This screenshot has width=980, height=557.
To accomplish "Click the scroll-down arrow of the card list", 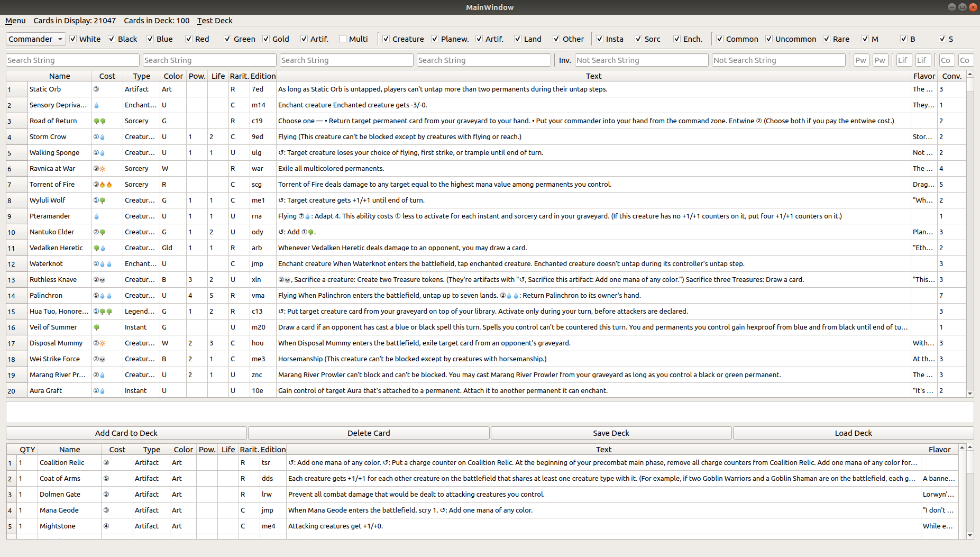I will 970,394.
